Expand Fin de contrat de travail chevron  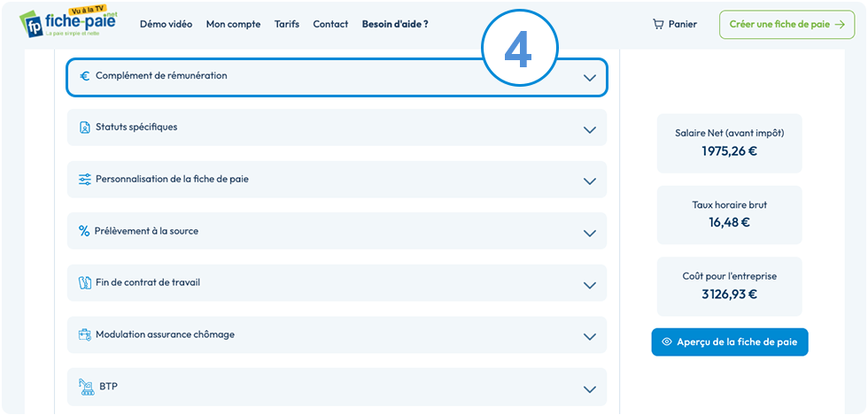pos(590,286)
